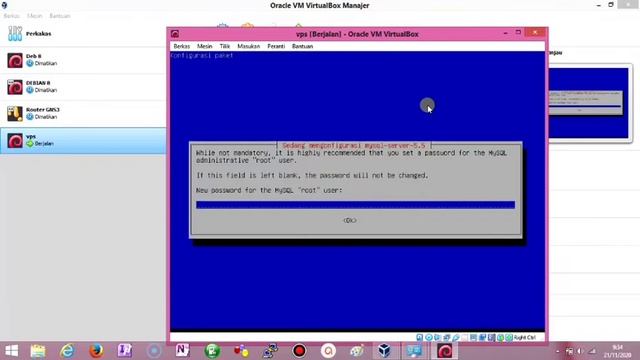This screenshot has height=360, width=640.
Task: Open Bantuan menu in VirtualBox Manajer window
Action: (x=60, y=16)
